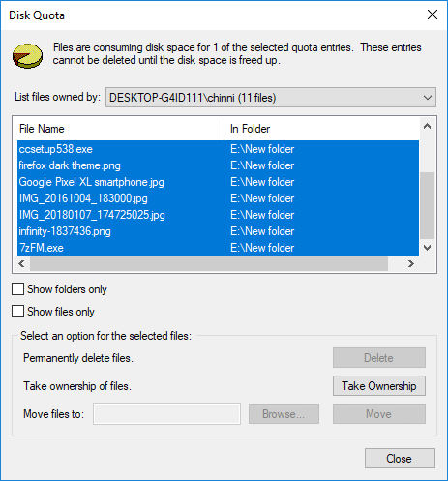Click the file list scroll up arrow
The width and height of the screenshot is (448, 481).
point(428,126)
